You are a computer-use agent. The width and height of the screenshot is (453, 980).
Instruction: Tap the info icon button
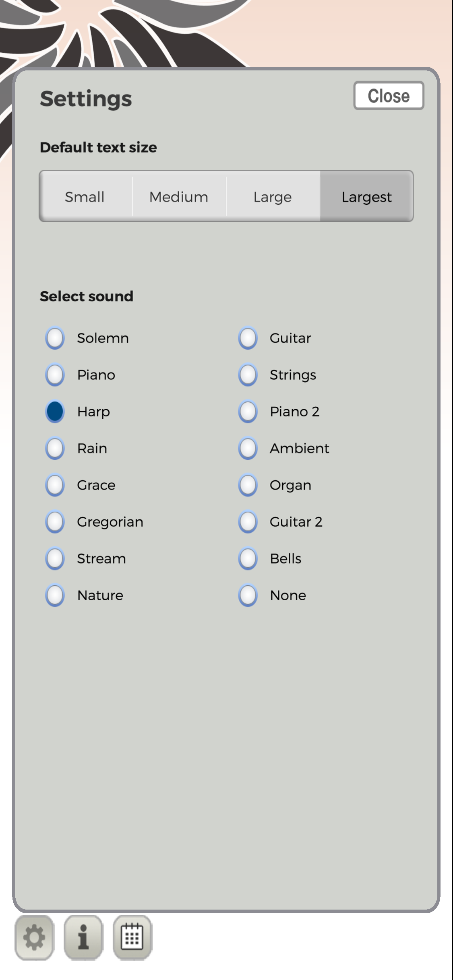click(x=83, y=937)
